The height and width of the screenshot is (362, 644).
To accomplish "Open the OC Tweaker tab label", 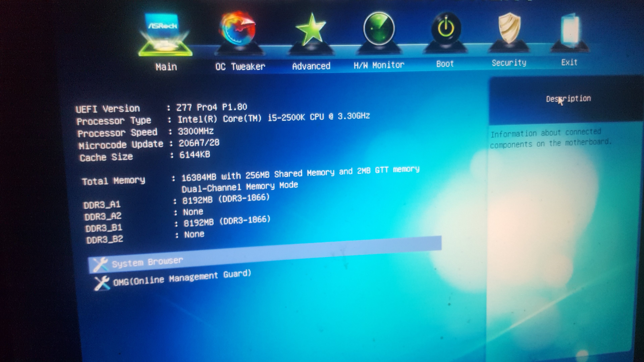I will 240,67.
